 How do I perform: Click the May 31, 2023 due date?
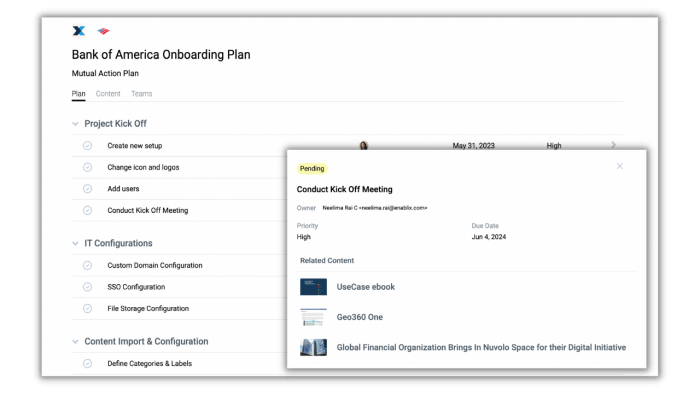pyautogui.click(x=474, y=146)
